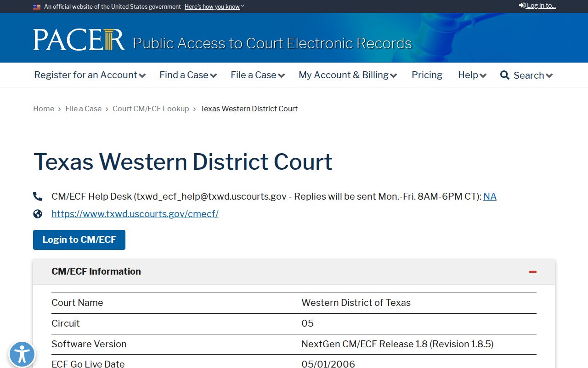Click the NextGen CM/ECF Release 1.8 value
This screenshot has height=368, width=588.
pos(397,344)
